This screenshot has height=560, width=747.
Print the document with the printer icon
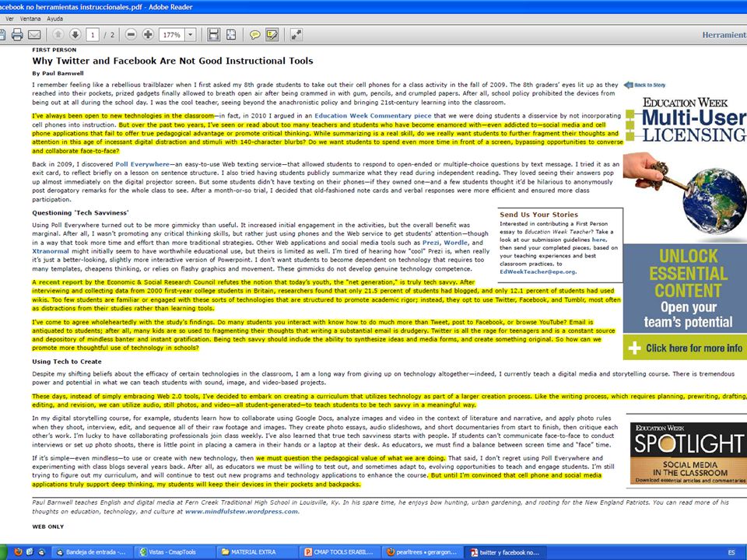click(x=17, y=34)
